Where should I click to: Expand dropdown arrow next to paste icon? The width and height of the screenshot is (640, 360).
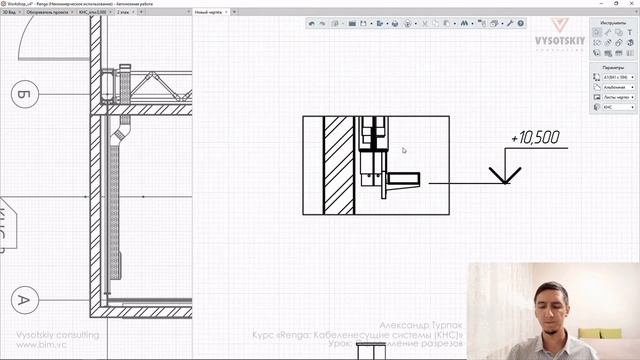(455, 24)
